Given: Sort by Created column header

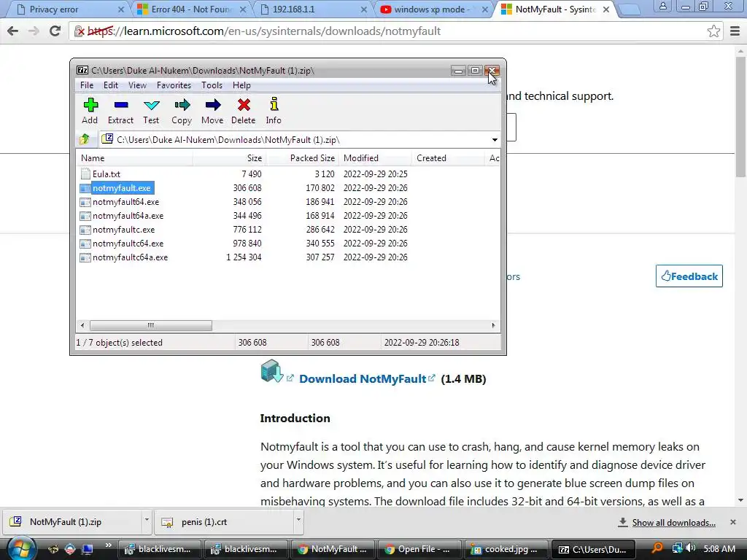Looking at the screenshot, I should [449, 158].
